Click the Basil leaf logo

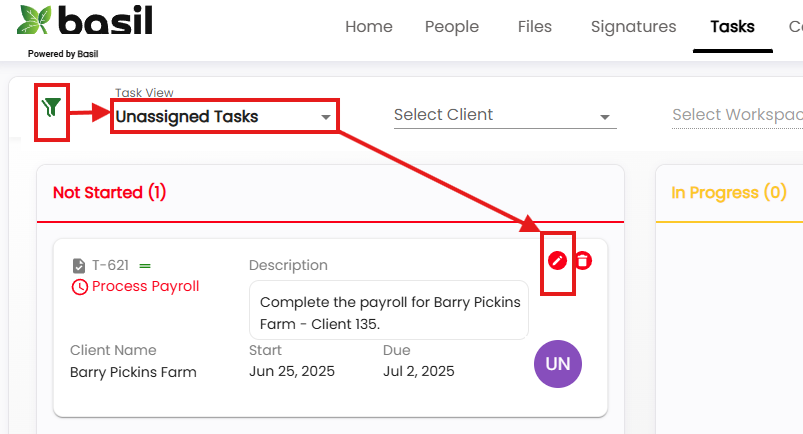tap(34, 20)
